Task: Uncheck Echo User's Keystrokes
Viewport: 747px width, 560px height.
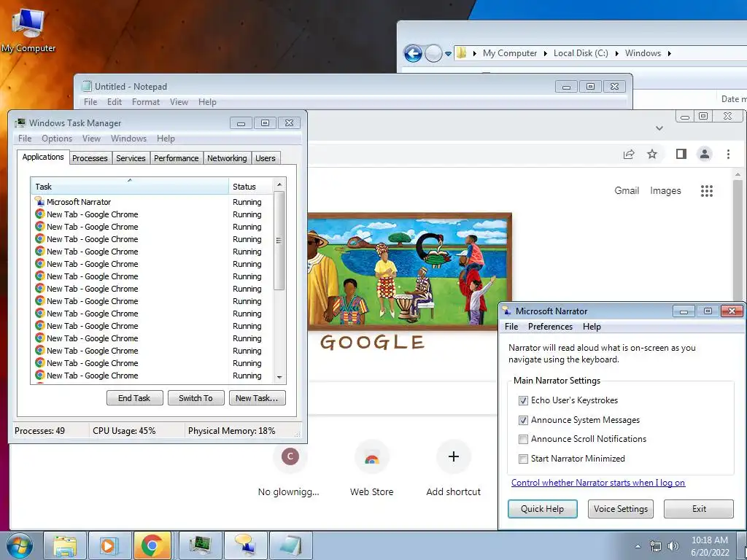Action: coord(523,400)
